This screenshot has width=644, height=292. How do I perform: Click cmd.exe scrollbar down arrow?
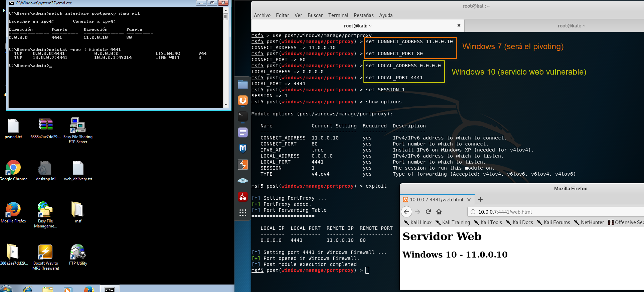pyautogui.click(x=226, y=105)
